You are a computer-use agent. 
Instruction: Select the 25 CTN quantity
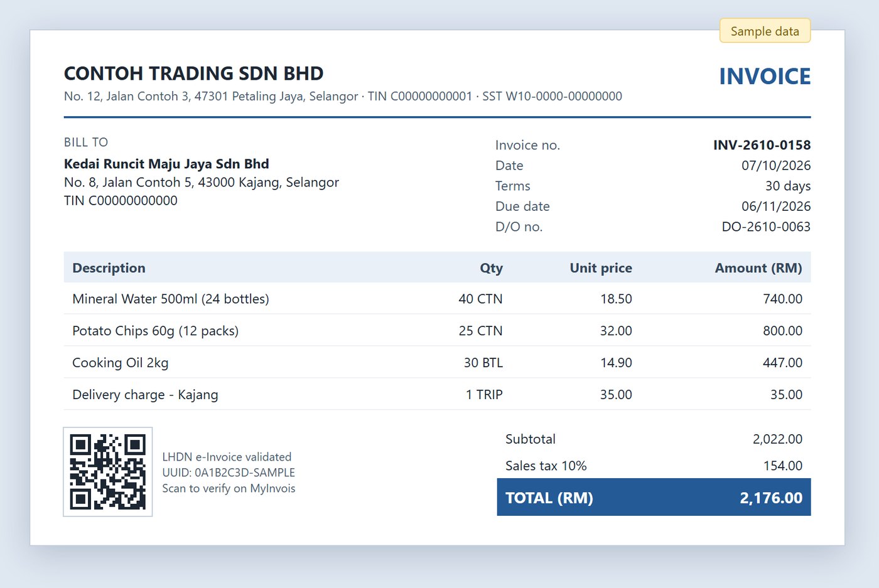tap(480, 331)
